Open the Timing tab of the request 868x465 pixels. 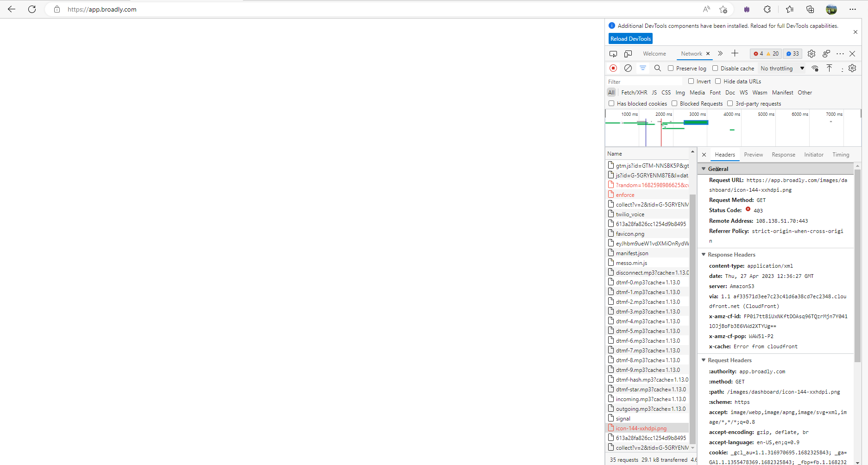point(841,155)
